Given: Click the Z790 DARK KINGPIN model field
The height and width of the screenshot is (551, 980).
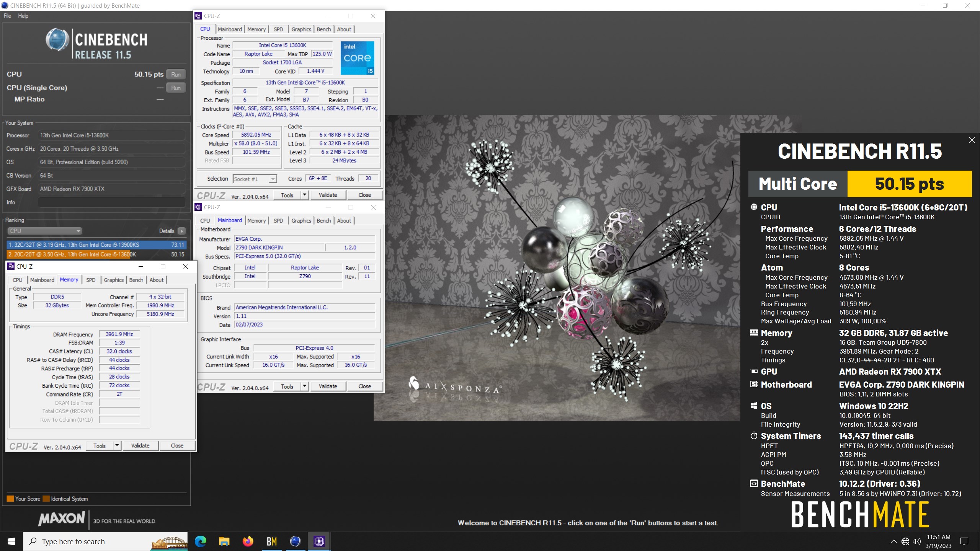Looking at the screenshot, I should (x=279, y=248).
